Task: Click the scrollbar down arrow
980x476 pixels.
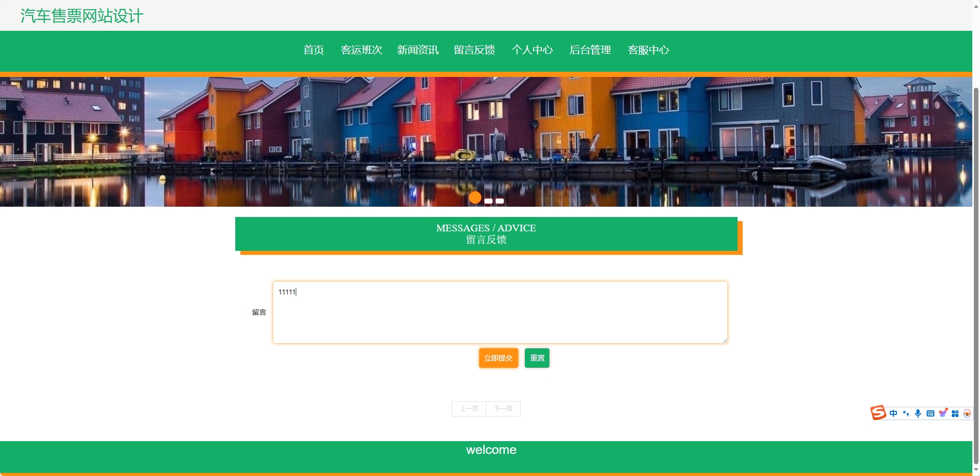Action: [976, 470]
